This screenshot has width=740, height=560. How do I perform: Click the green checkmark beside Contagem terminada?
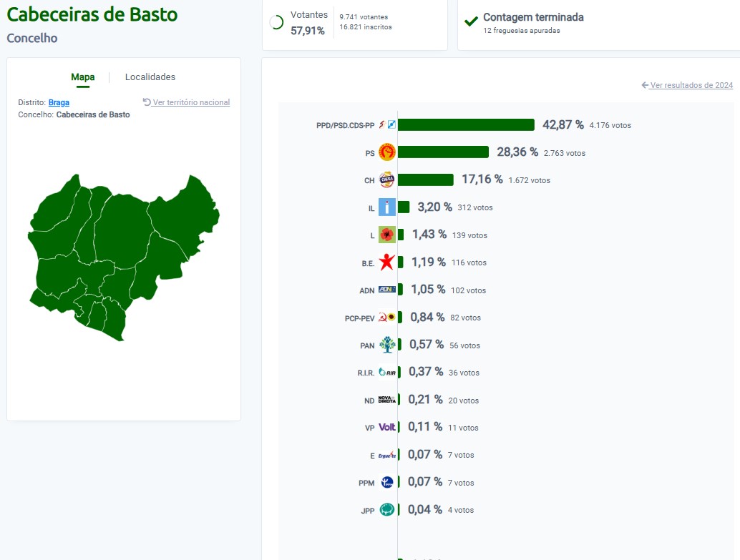click(471, 21)
